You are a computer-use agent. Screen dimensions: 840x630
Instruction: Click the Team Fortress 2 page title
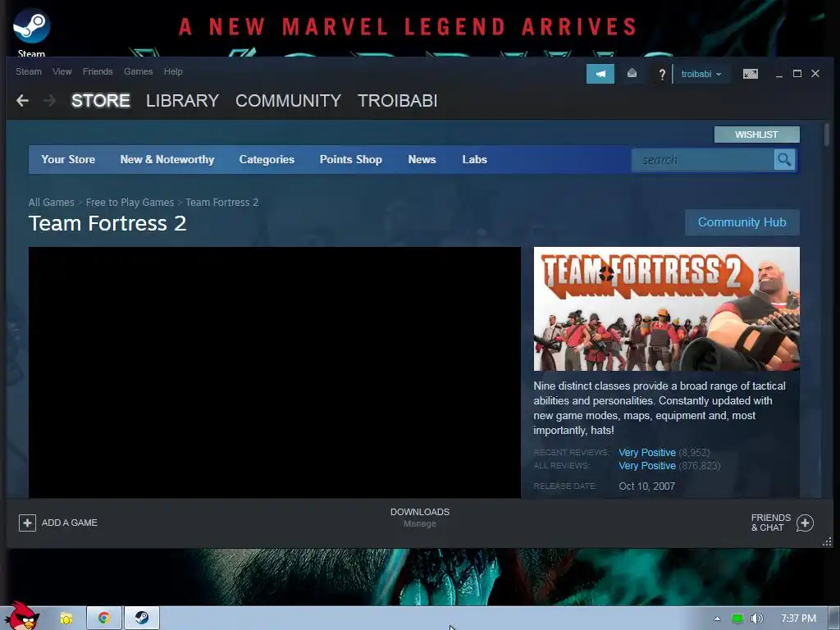[107, 223]
